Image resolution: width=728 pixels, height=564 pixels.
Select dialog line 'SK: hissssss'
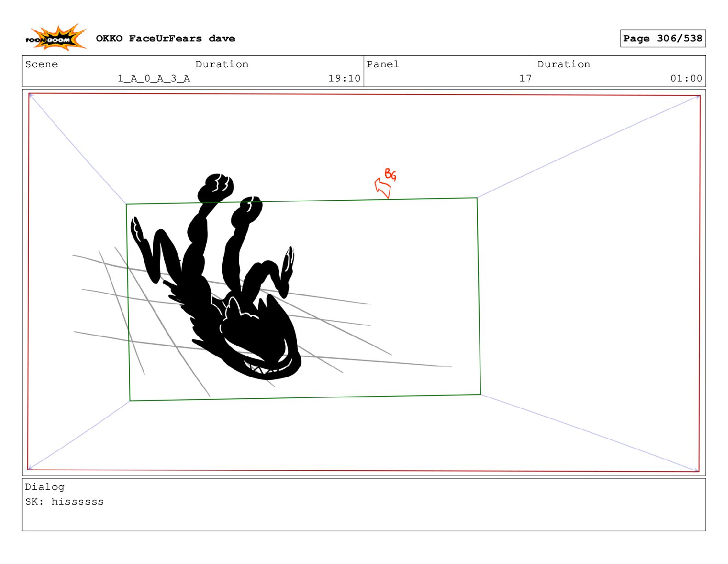point(64,502)
